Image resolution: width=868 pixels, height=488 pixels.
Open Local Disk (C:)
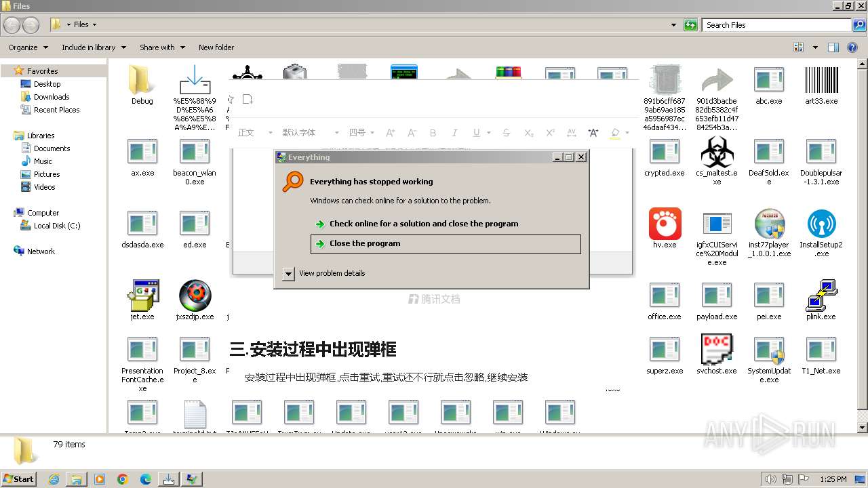pyautogui.click(x=57, y=226)
